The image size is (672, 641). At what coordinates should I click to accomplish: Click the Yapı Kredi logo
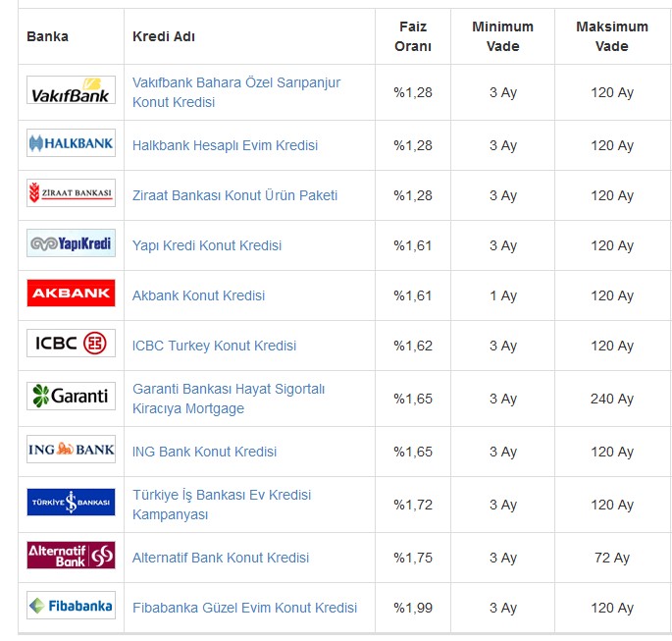(x=72, y=243)
